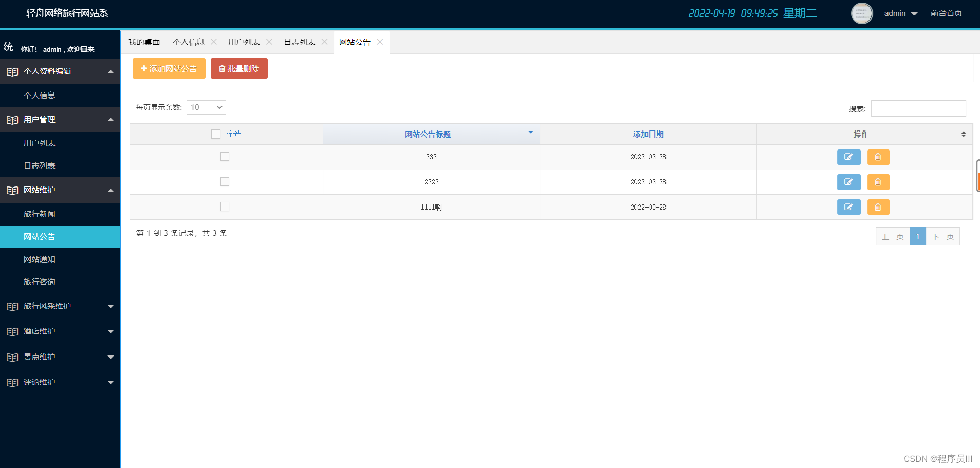The width and height of the screenshot is (980, 468).
Task: Click the edit icon for announcement 333
Action: coord(848,157)
